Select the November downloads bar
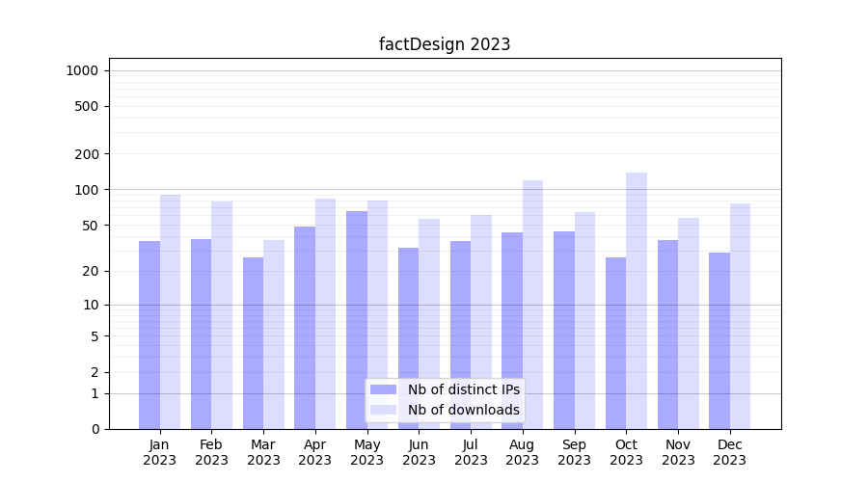868x482 pixels. (x=689, y=323)
